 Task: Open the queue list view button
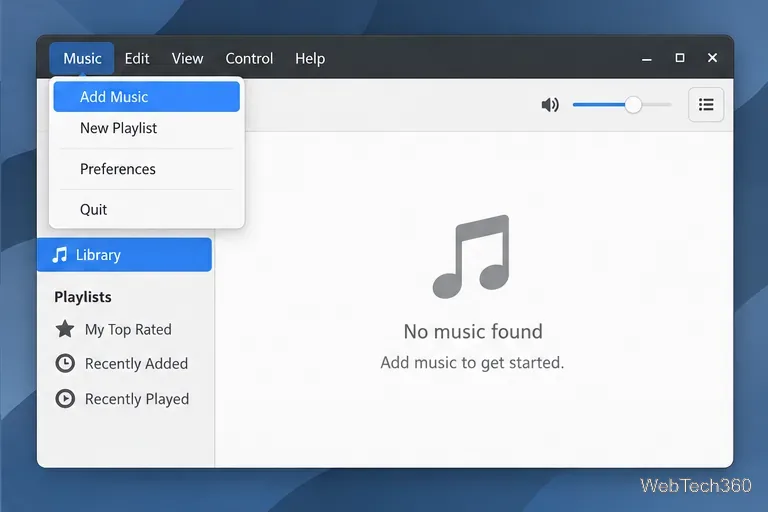click(706, 104)
